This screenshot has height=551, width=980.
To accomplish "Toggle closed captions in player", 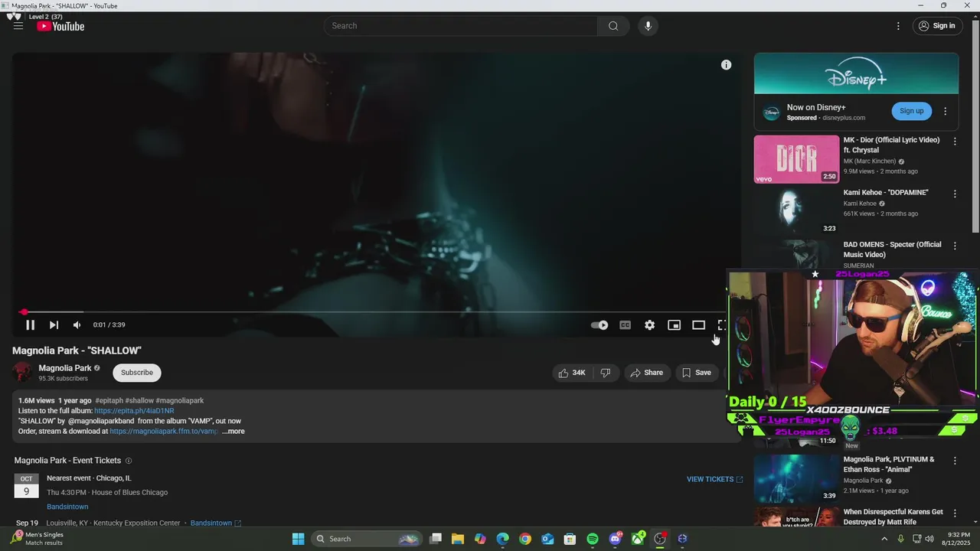I will pyautogui.click(x=625, y=325).
